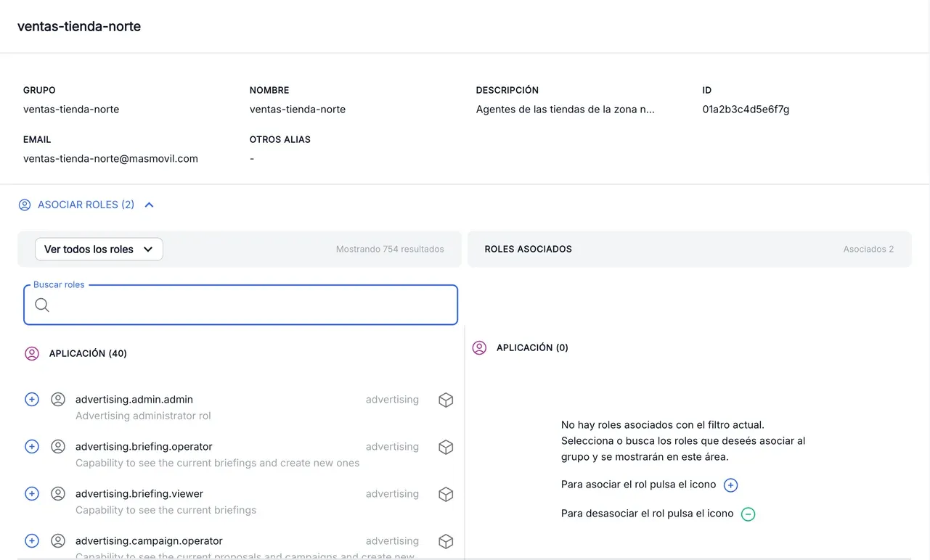Screen dimensions: 930x560
Task: Click the ASOCIAR ROLES (2) header link
Action: 86,205
